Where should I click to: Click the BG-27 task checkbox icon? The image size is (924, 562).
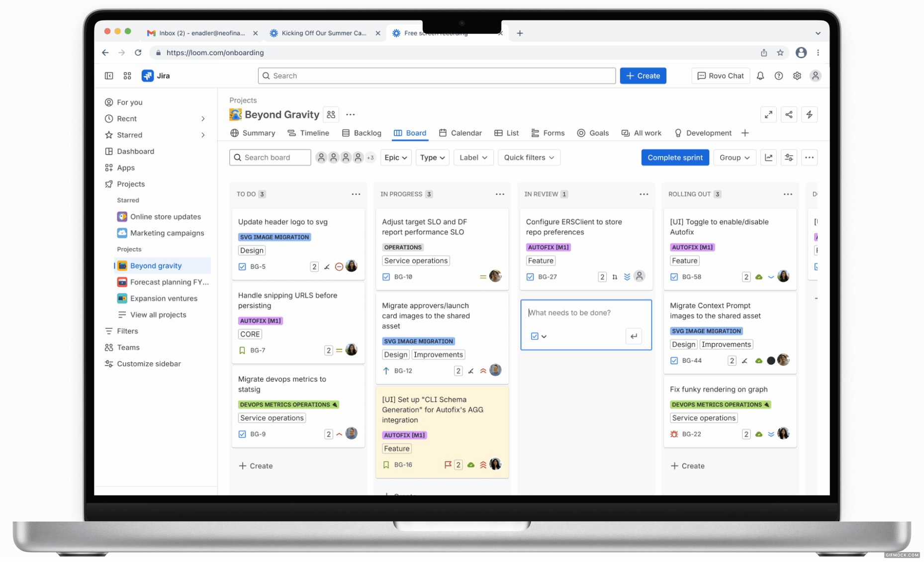pos(530,277)
